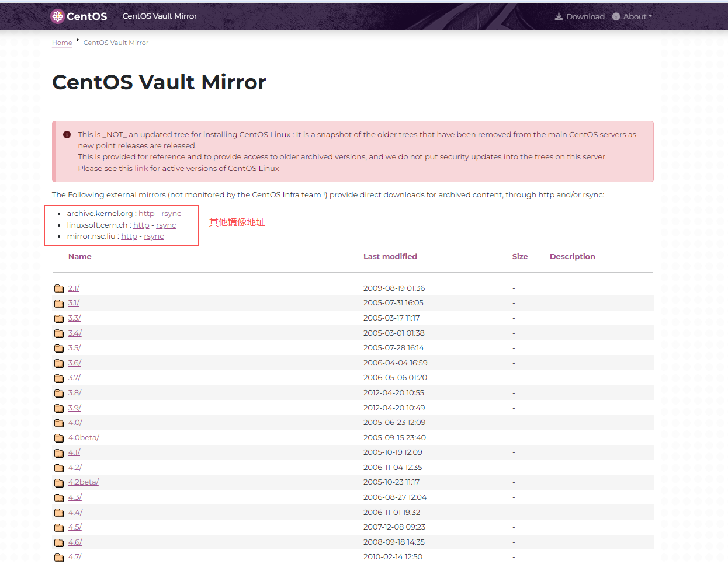Sort listing by Name column
The image size is (728, 564).
tap(80, 256)
